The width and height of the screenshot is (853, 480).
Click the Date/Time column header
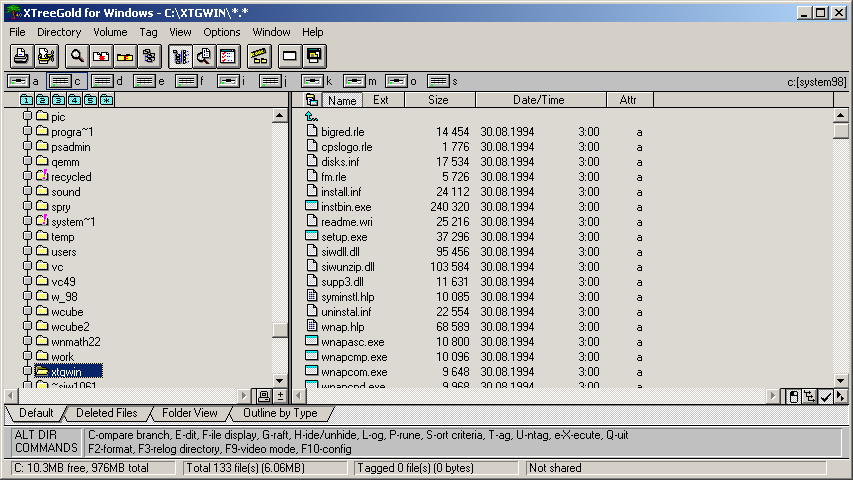click(x=539, y=100)
